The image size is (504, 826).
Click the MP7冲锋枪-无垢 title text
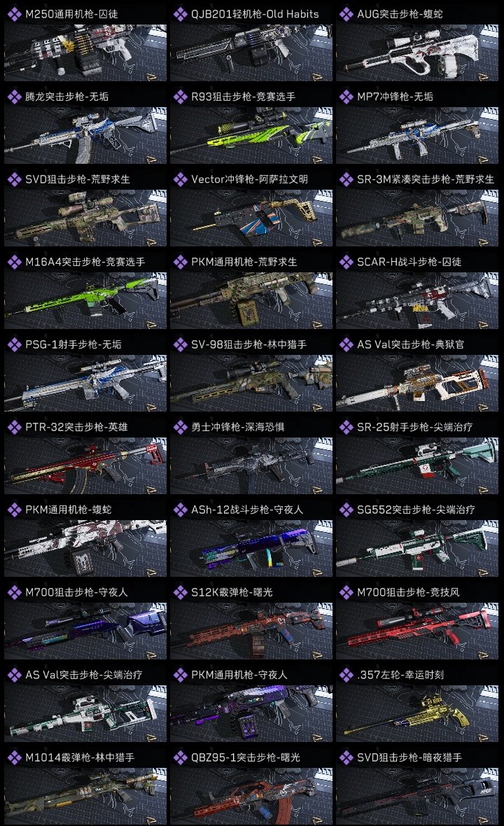(x=395, y=97)
